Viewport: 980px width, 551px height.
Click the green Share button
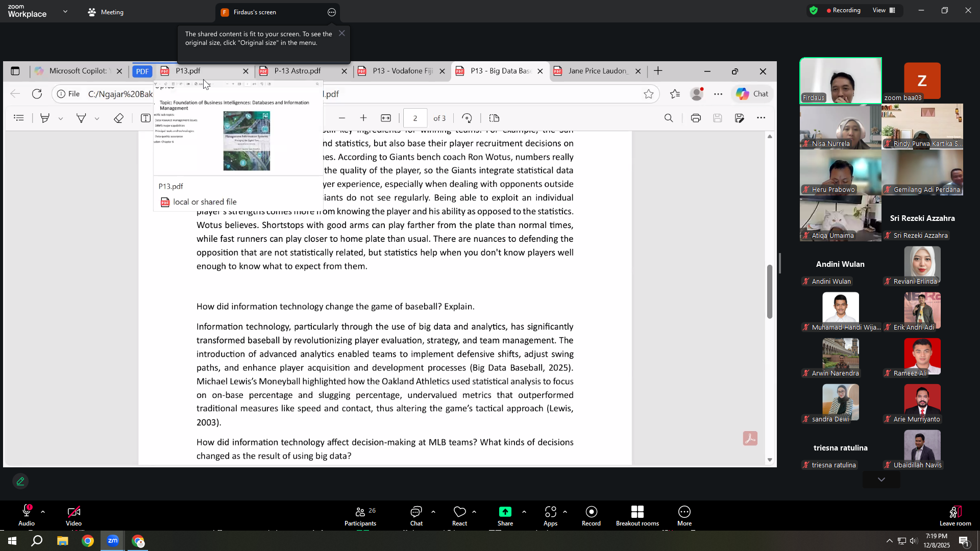click(x=505, y=515)
